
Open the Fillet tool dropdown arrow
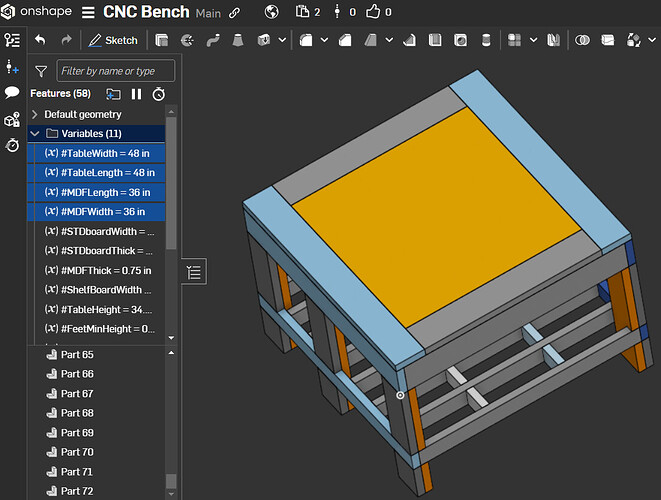click(324, 40)
